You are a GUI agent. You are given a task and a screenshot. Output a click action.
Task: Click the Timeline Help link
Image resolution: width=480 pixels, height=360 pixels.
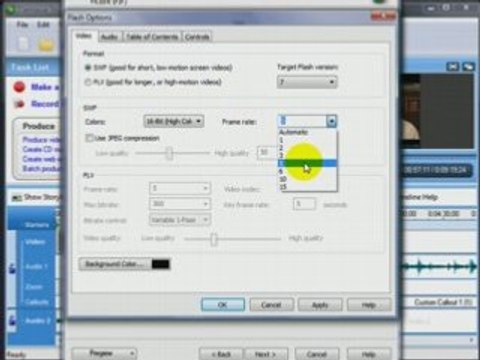pyautogui.click(x=420, y=197)
